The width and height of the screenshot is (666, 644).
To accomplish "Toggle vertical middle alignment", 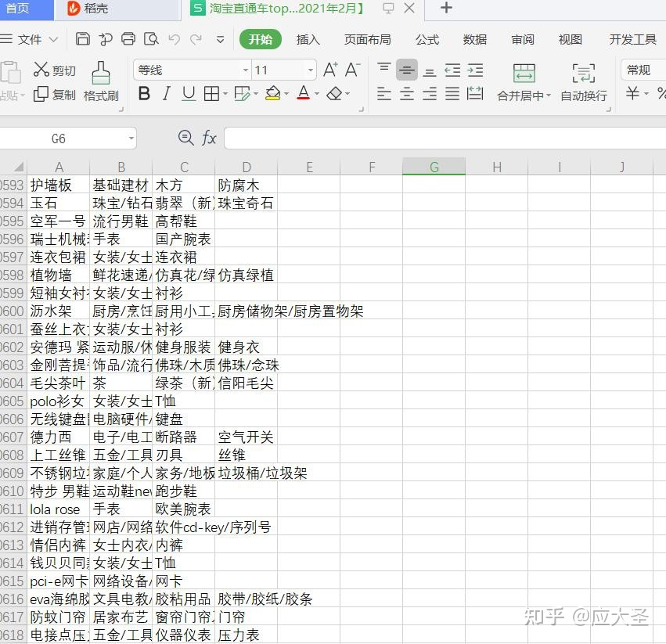I will (x=407, y=70).
